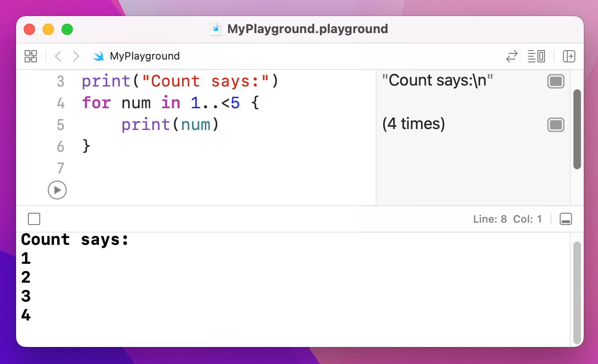Open the editor options lines menu
598x364 pixels.
536,56
